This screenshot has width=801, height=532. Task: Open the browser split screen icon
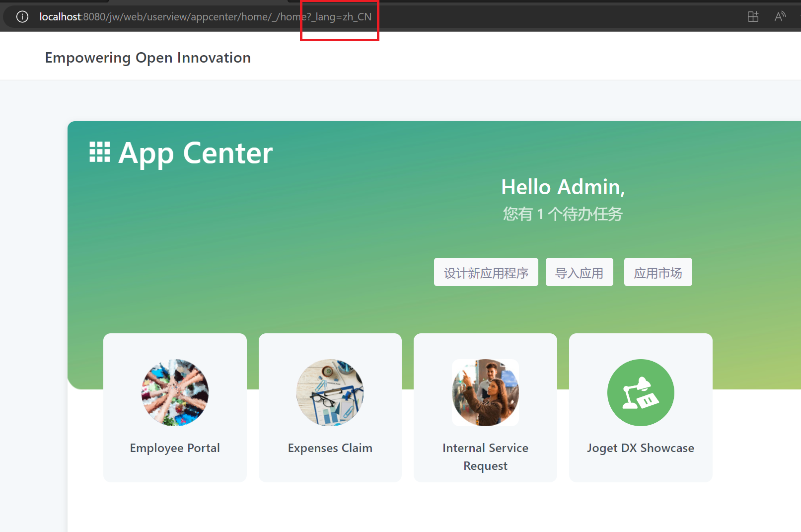click(x=753, y=17)
